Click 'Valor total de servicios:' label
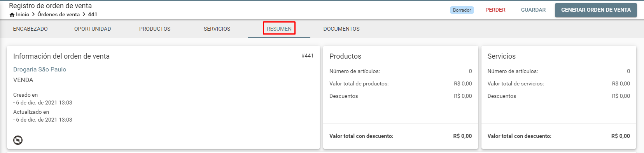The image size is (644, 153). (516, 83)
